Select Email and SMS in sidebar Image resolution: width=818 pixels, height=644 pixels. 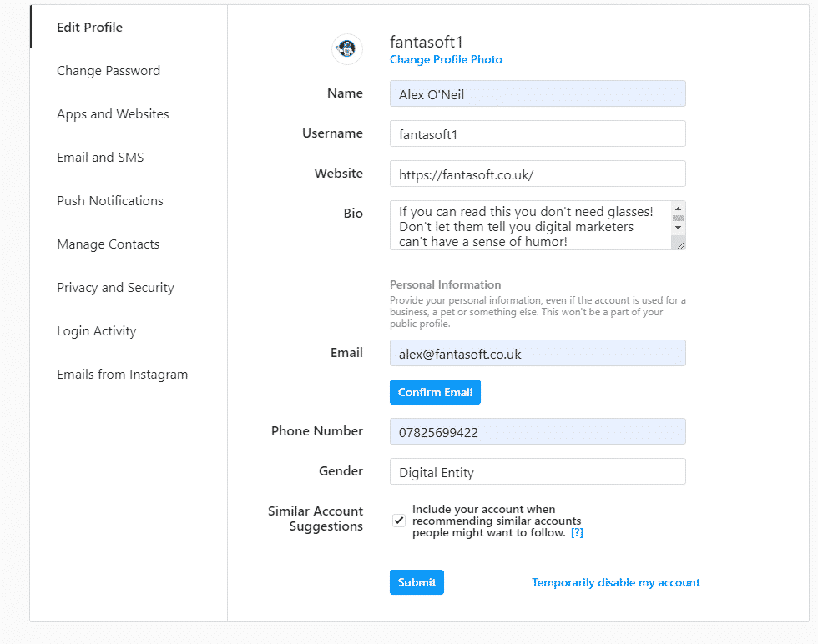(x=100, y=158)
